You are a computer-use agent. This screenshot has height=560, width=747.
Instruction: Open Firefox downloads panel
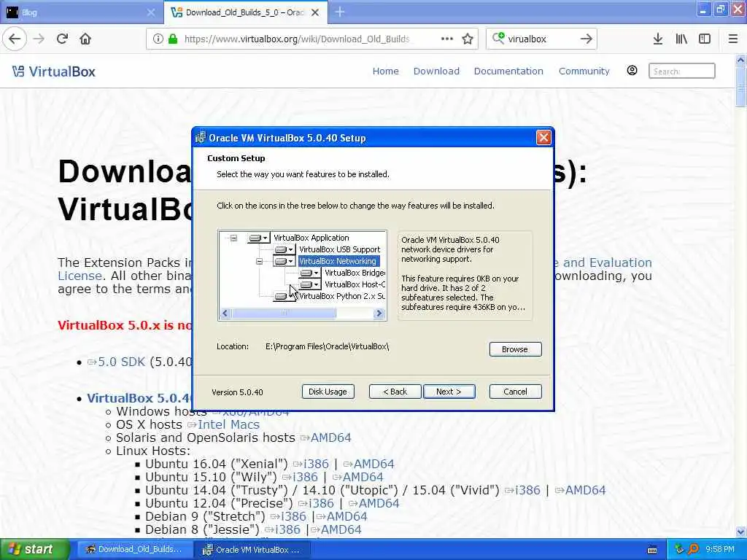[x=658, y=39]
